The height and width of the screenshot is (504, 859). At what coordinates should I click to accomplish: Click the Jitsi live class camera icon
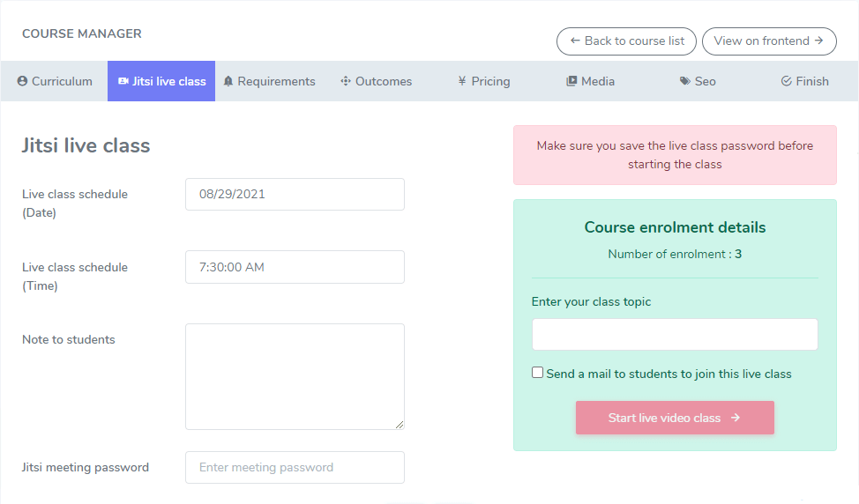[x=123, y=81]
